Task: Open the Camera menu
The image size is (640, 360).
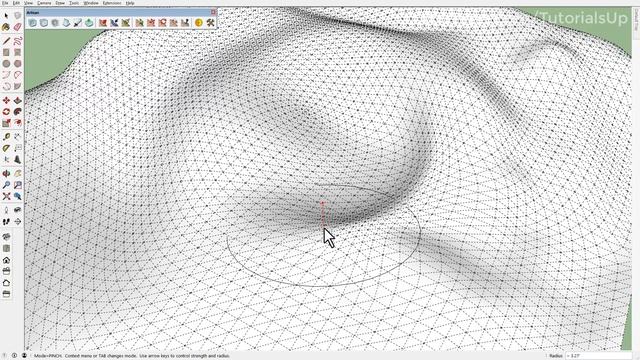Action: pos(44,3)
